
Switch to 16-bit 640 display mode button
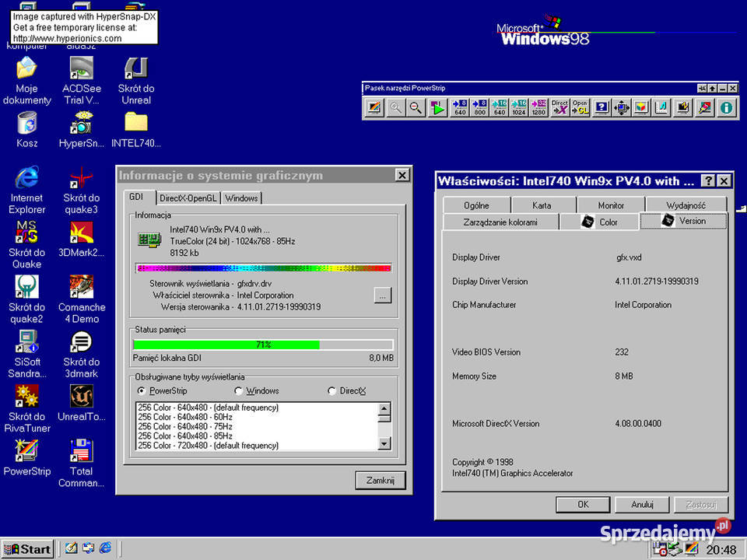(500, 107)
